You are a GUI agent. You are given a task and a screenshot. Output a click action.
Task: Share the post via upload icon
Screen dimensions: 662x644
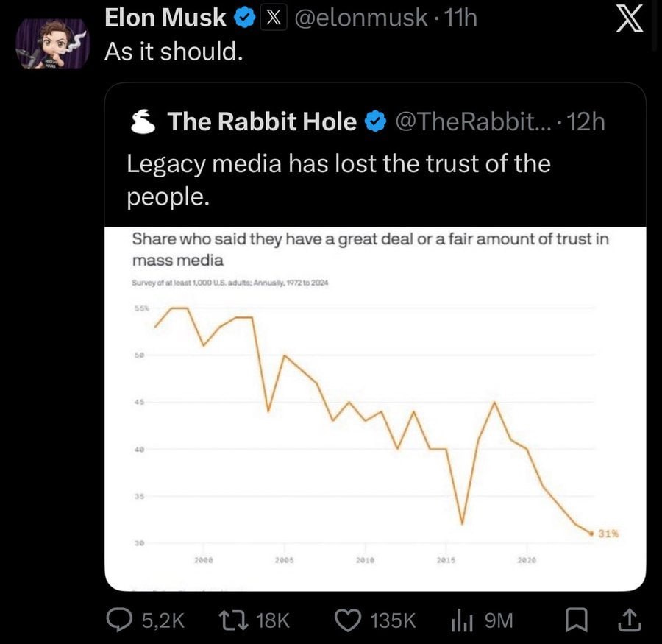click(x=630, y=621)
